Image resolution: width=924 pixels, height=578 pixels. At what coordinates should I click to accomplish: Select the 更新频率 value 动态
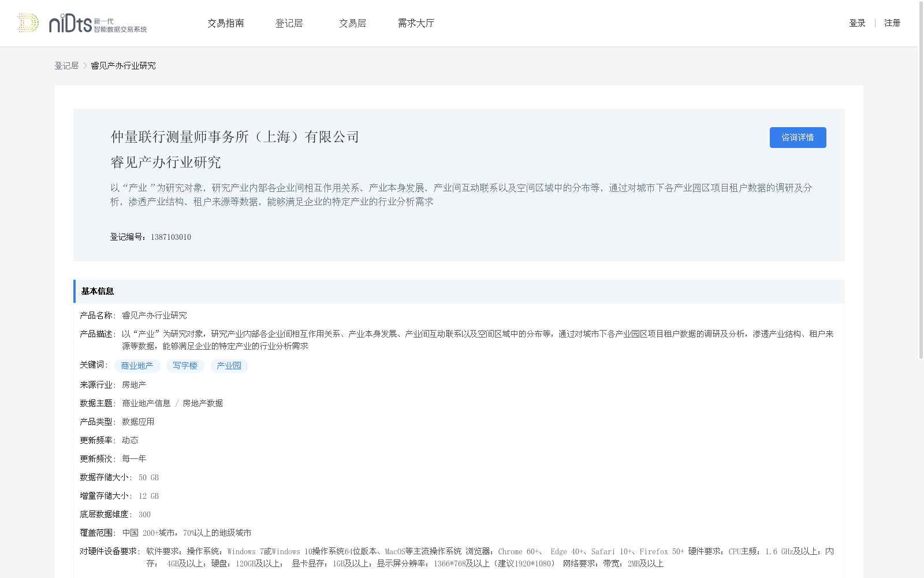click(x=130, y=440)
